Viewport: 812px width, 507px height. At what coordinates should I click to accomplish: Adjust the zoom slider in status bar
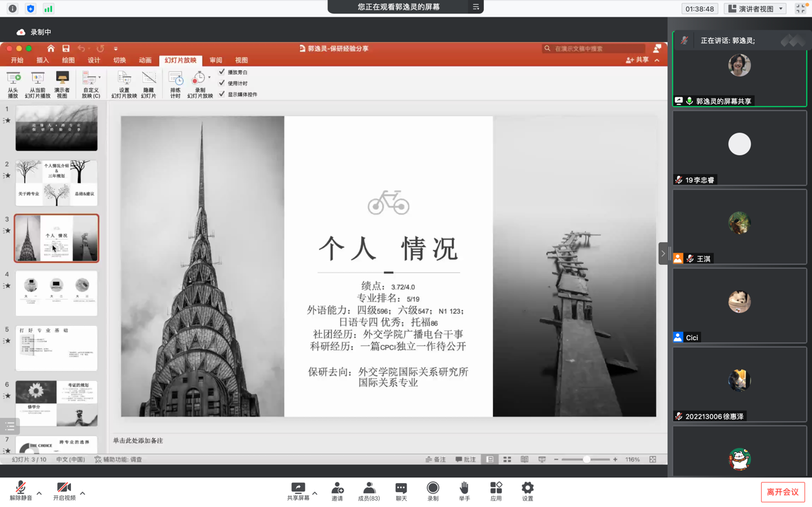[x=586, y=459]
